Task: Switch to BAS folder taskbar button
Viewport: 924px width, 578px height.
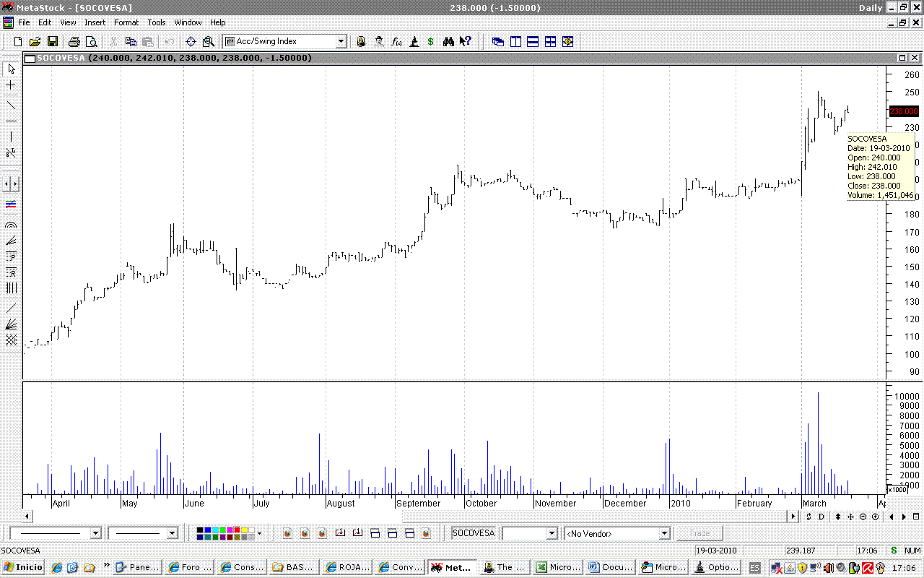Action: [295, 567]
